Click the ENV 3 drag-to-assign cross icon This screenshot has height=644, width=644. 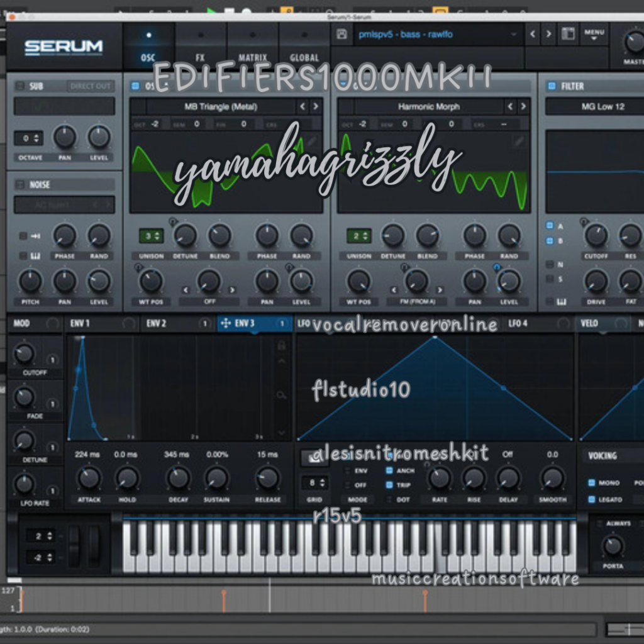226,323
